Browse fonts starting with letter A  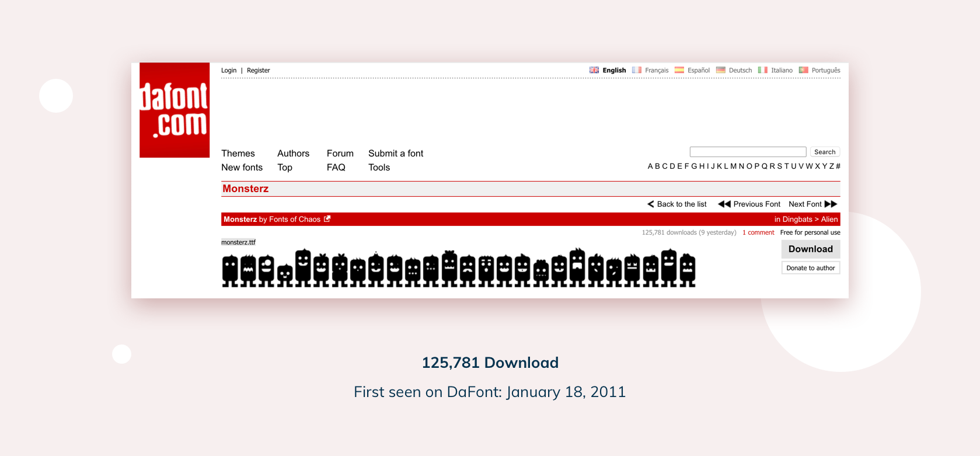pyautogui.click(x=650, y=166)
